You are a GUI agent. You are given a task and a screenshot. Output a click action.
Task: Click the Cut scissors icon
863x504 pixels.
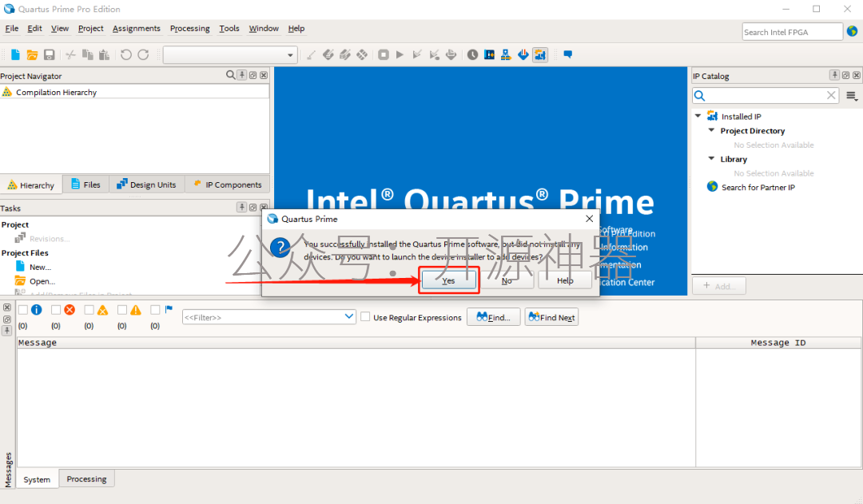[x=70, y=54]
